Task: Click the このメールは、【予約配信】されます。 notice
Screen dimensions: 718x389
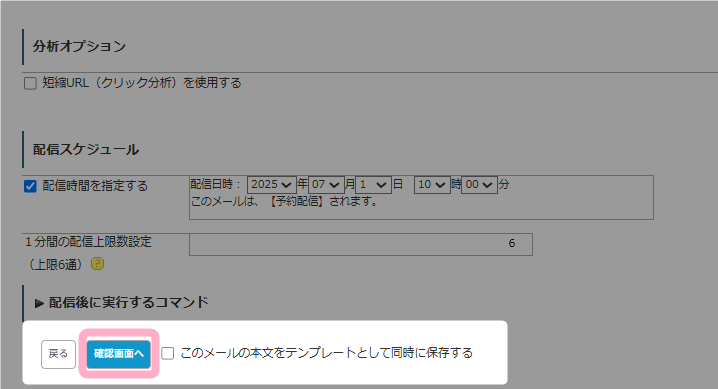Action: tap(284, 201)
